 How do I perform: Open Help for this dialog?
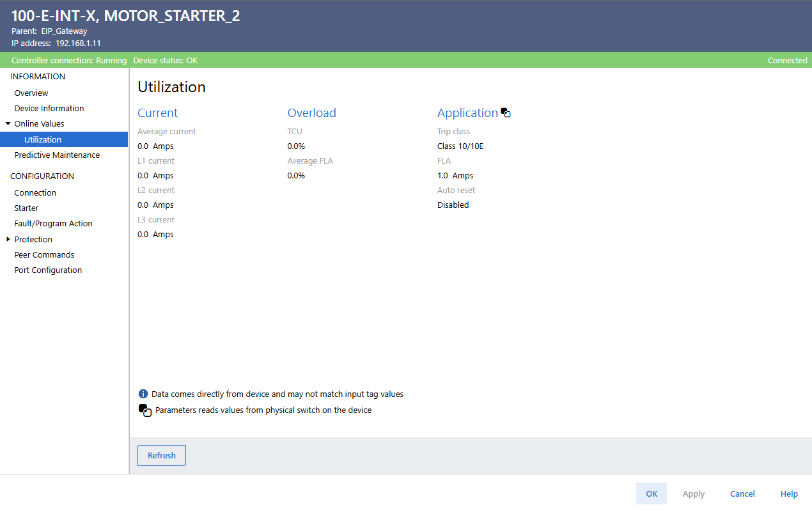[x=789, y=494]
